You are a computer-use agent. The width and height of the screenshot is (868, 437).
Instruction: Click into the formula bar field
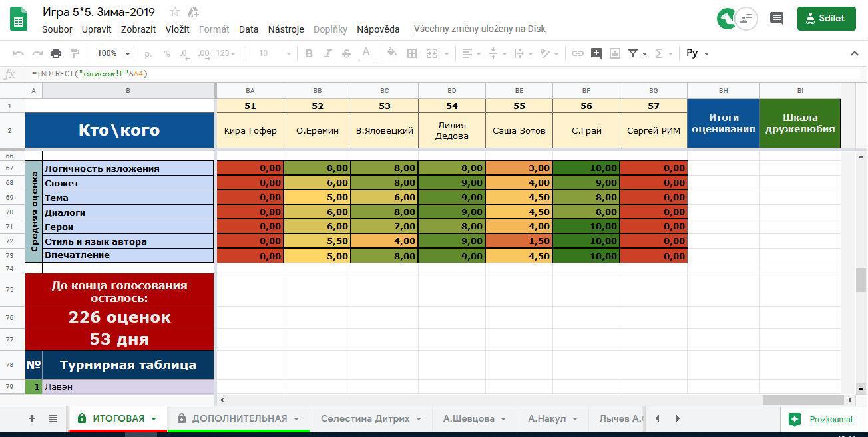coord(399,74)
